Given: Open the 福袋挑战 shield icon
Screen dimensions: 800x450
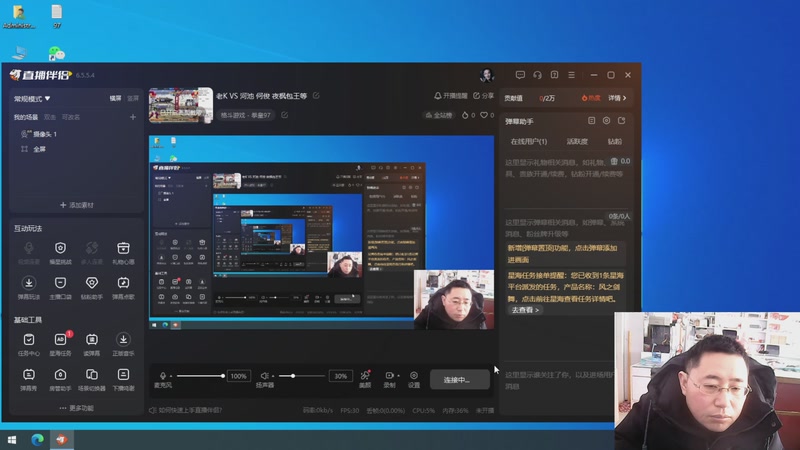Looking at the screenshot, I should (x=60, y=248).
